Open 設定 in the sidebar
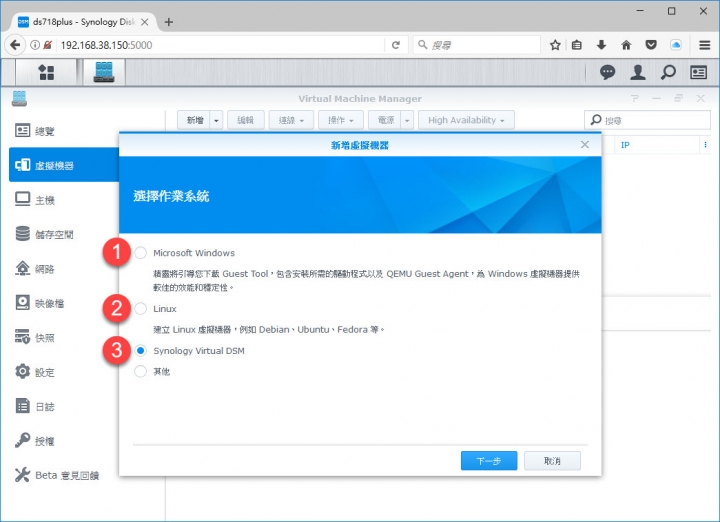720x522 pixels. pyautogui.click(x=64, y=372)
